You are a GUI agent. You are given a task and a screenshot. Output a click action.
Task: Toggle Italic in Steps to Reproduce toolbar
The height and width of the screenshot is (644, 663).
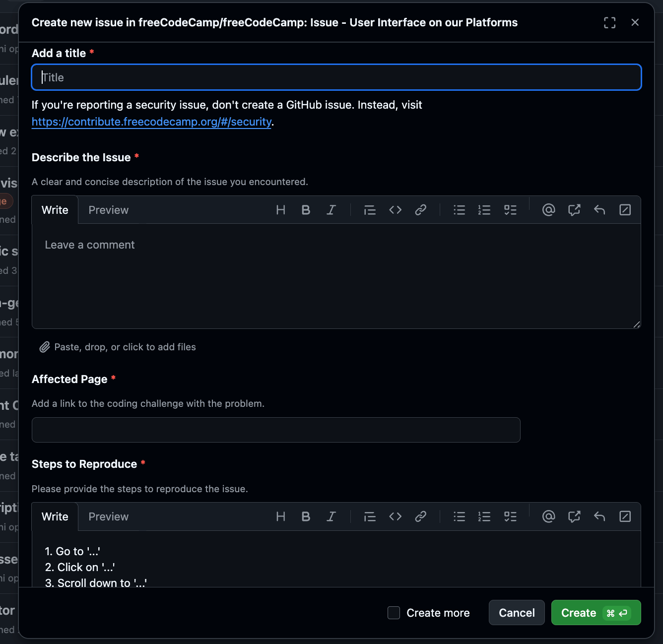point(331,516)
